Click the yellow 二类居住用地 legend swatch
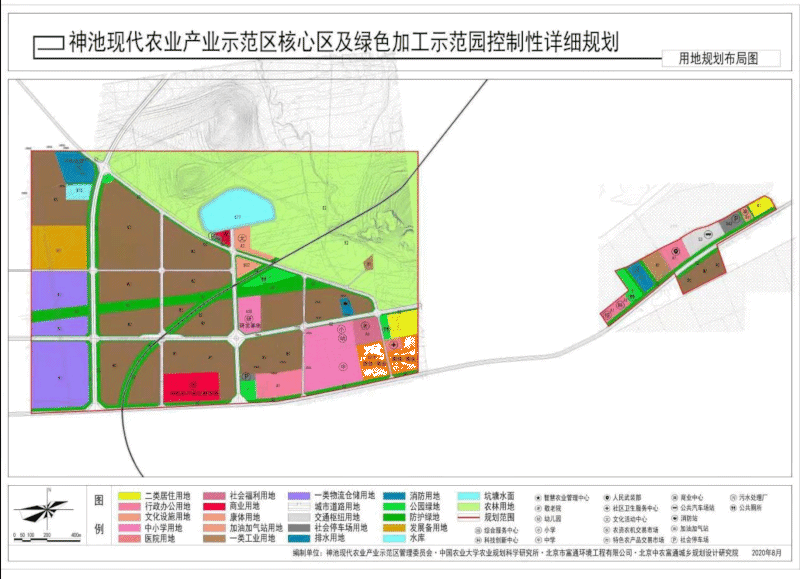 [x=129, y=496]
